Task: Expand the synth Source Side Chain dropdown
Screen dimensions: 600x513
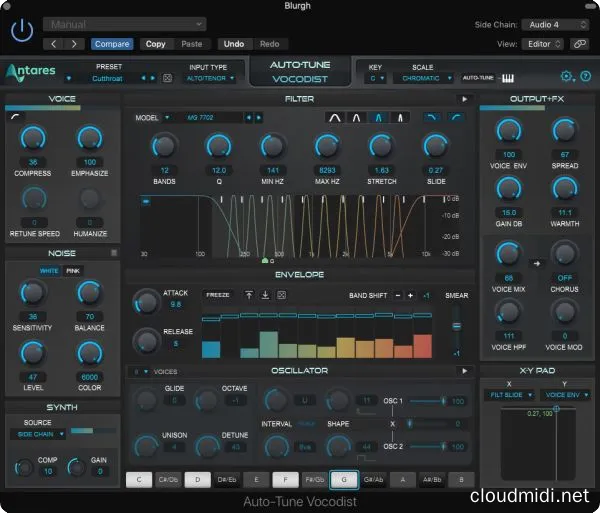Action: click(x=39, y=433)
